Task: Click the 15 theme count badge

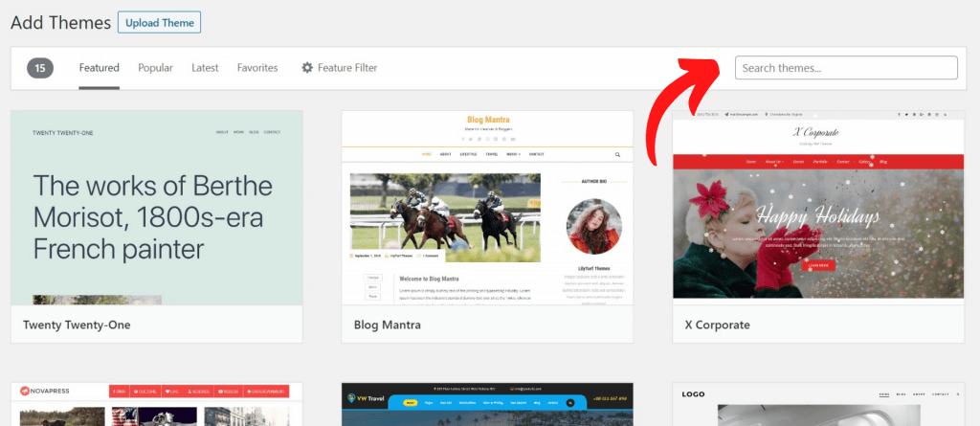Action: tap(40, 68)
